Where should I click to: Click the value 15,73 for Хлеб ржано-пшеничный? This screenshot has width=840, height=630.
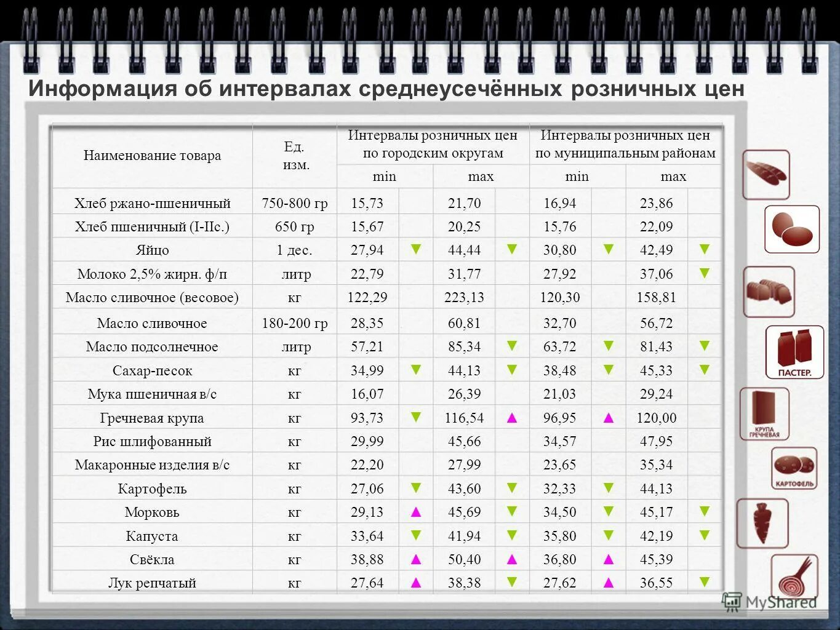coord(367,203)
